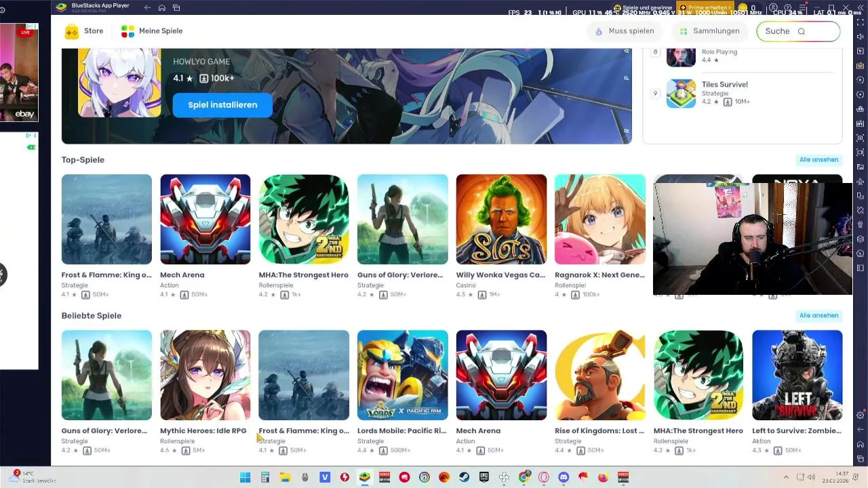
Task: Click Alle ansehen for Top-Spiele
Action: [x=818, y=160]
